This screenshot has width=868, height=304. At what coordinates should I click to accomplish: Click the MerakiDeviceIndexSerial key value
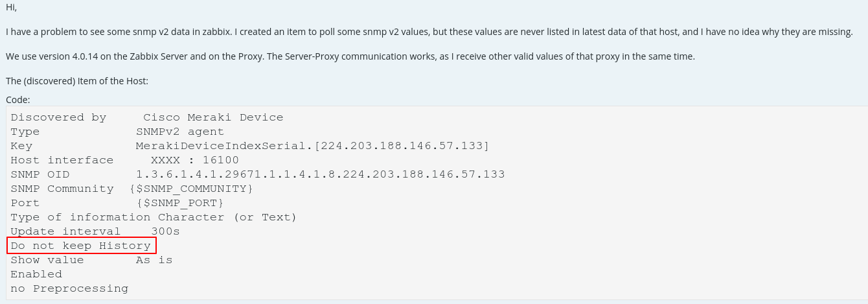312,146
